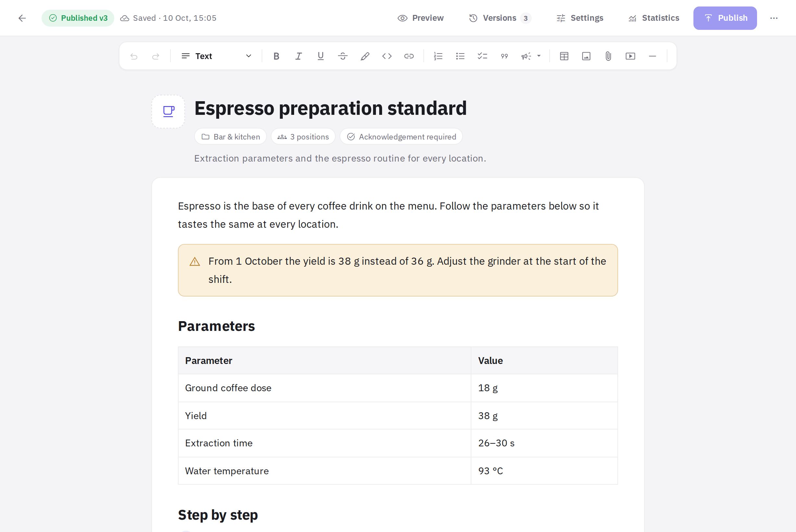796x532 pixels.
Task: Select the highlighter marker tool
Action: (x=365, y=56)
